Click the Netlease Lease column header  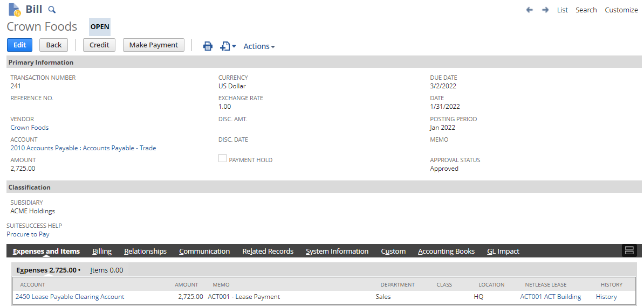click(x=545, y=284)
